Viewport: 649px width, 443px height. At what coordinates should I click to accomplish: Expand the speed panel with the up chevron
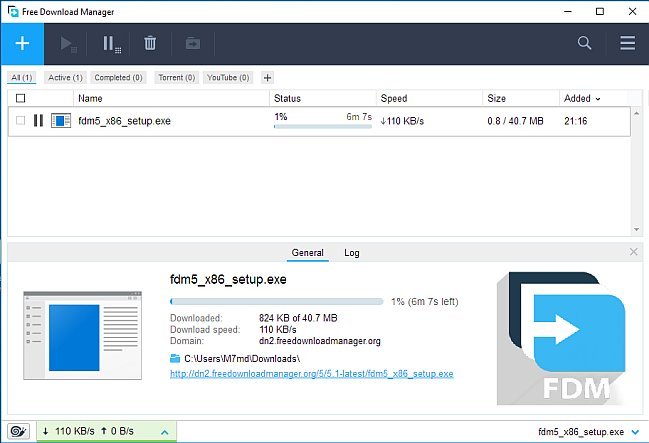coord(164,432)
